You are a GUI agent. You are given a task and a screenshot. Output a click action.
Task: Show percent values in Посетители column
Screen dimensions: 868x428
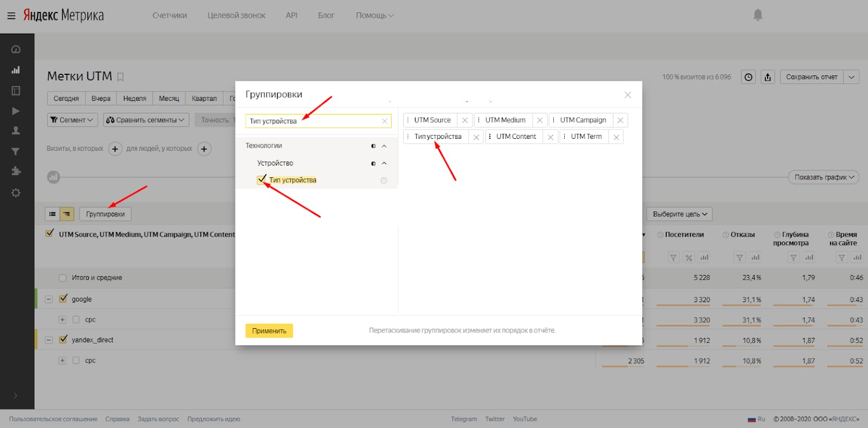click(x=688, y=258)
